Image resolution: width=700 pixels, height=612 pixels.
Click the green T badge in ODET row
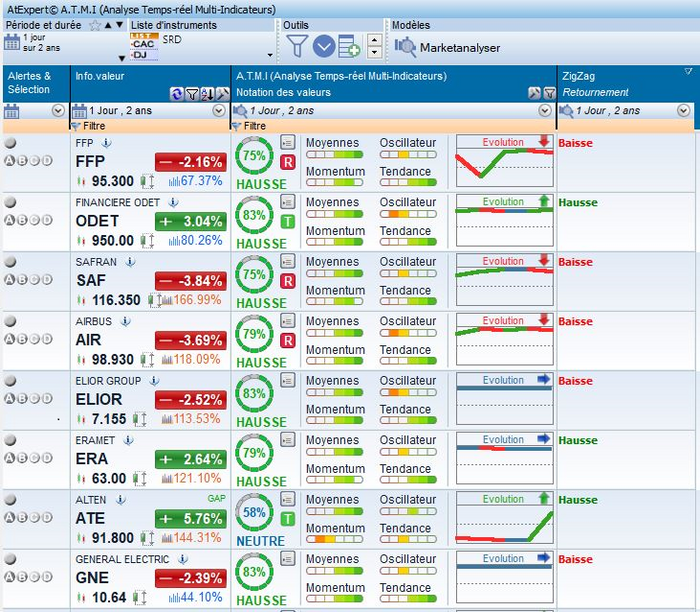[288, 222]
